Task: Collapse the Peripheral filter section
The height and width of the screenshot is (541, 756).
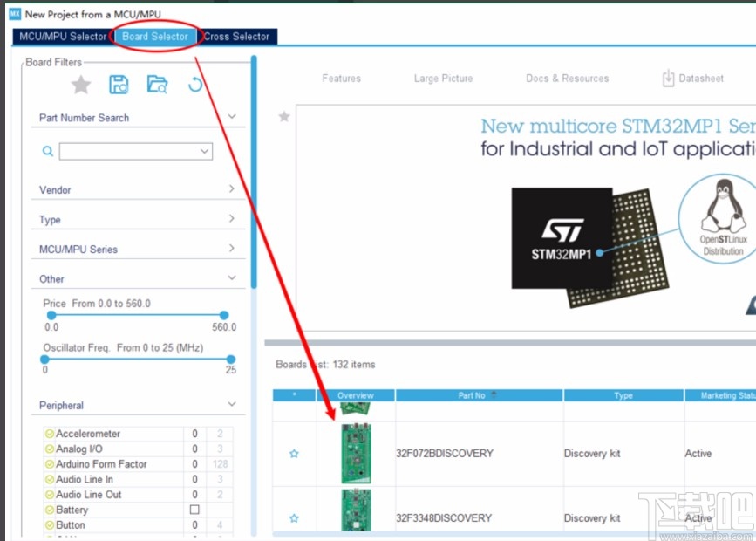Action: [x=232, y=404]
